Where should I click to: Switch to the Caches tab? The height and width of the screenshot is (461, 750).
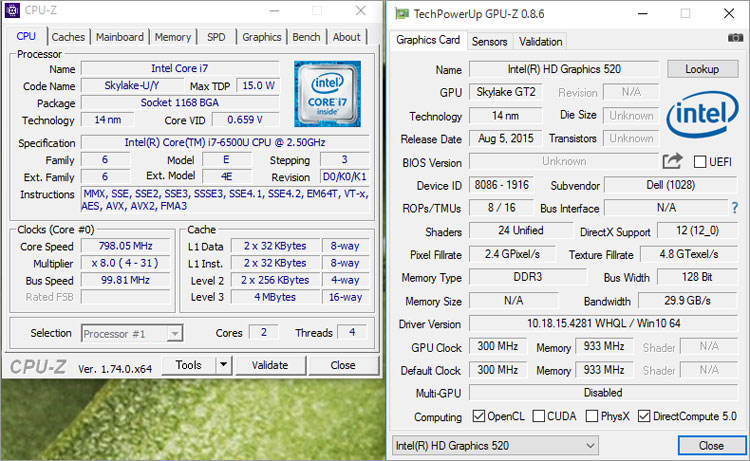click(x=68, y=37)
